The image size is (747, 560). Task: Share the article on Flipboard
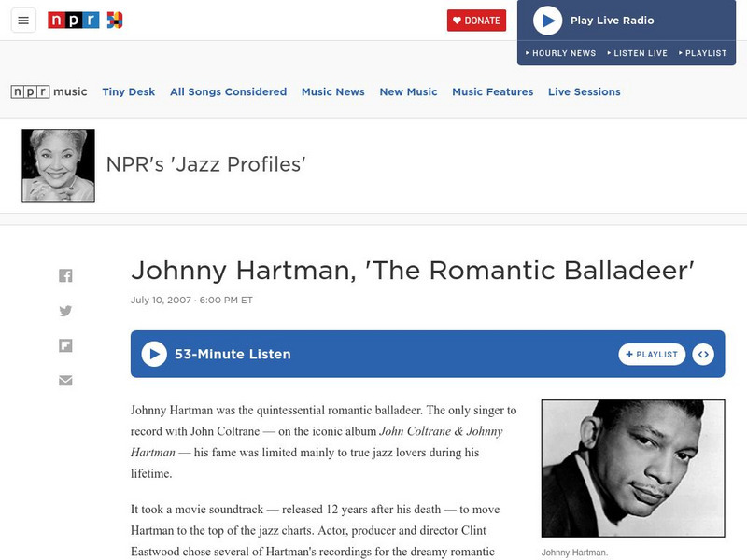coord(65,345)
